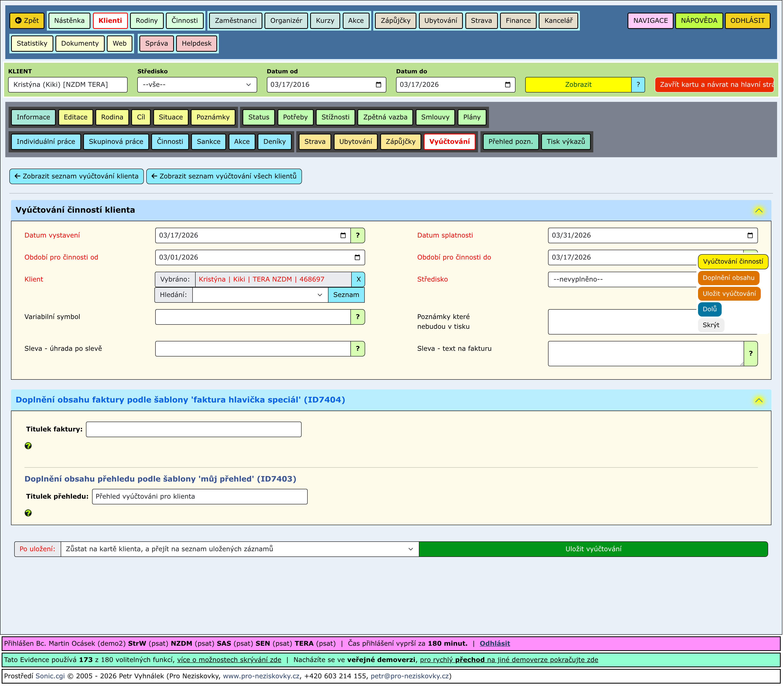784x695 pixels.
Task: Open the Středisko dropdown in the filter bar
Action: point(197,85)
